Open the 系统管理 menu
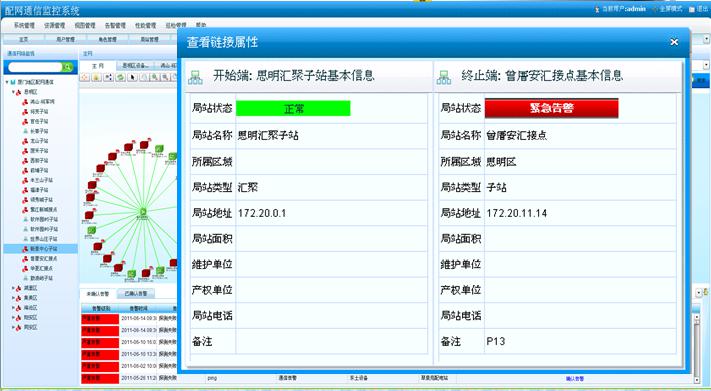The width and height of the screenshot is (711, 391). (x=24, y=25)
